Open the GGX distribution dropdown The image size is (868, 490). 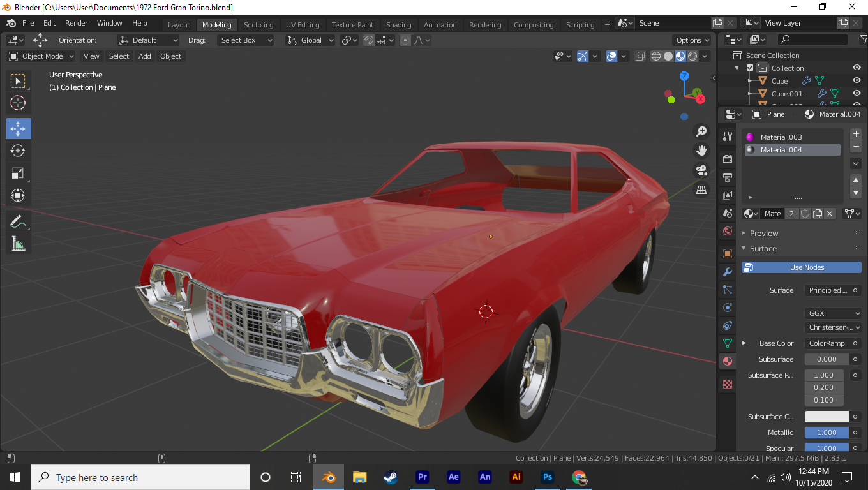click(x=833, y=313)
